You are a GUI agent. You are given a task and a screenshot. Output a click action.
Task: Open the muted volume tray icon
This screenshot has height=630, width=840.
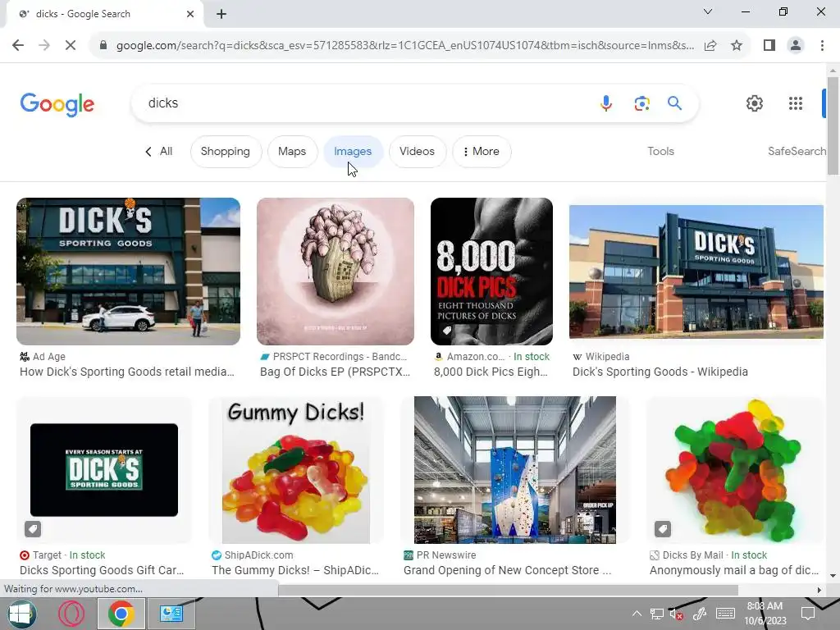point(677,614)
